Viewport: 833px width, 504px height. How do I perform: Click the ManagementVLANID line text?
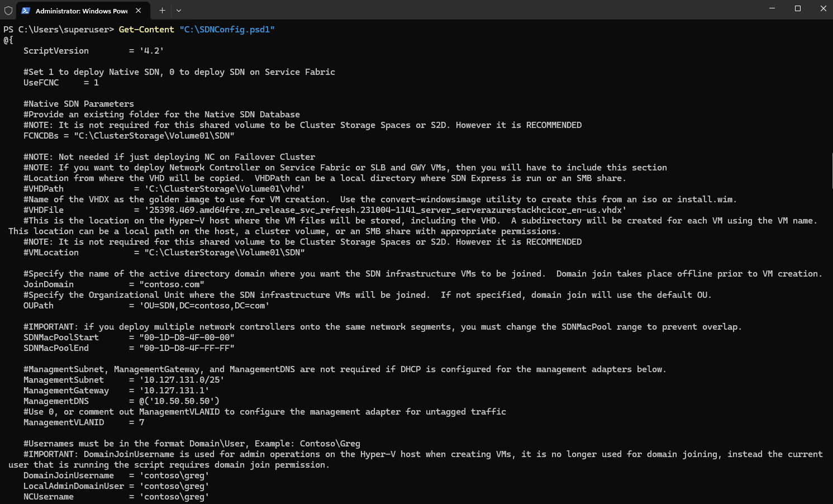pyautogui.click(x=84, y=422)
